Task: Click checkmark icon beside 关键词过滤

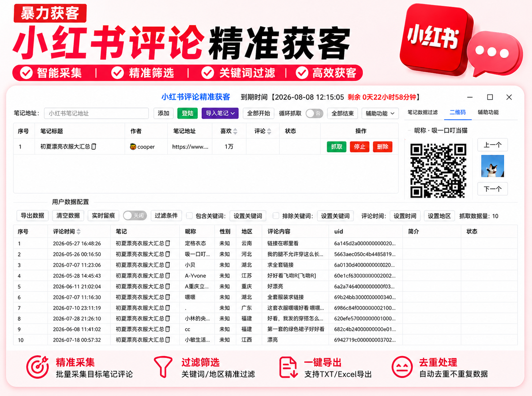Action: (x=207, y=73)
